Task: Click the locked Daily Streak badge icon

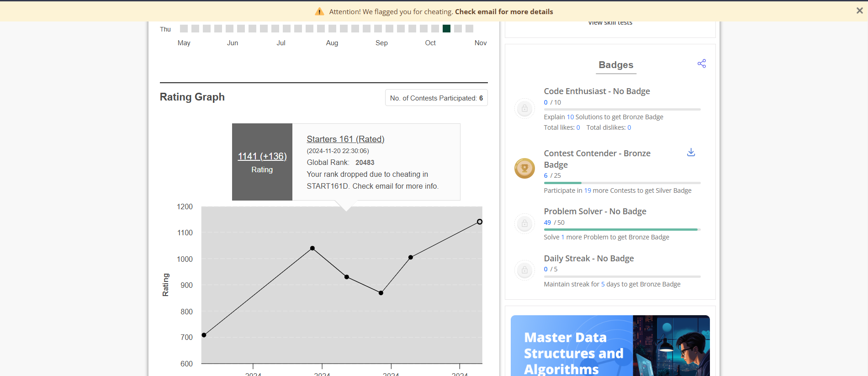Action: tap(524, 270)
